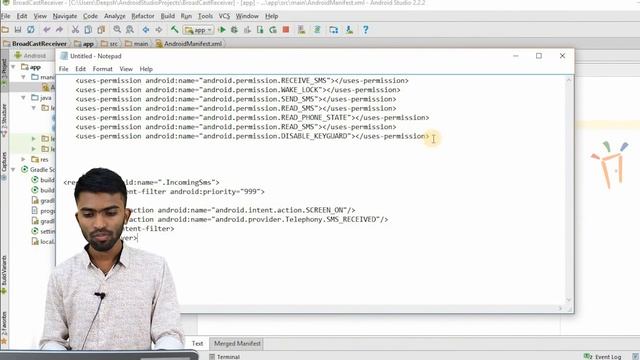Click the Open folder icon in Android Studio toolbar
Screen dimensions: 640x360
coord(5,30)
